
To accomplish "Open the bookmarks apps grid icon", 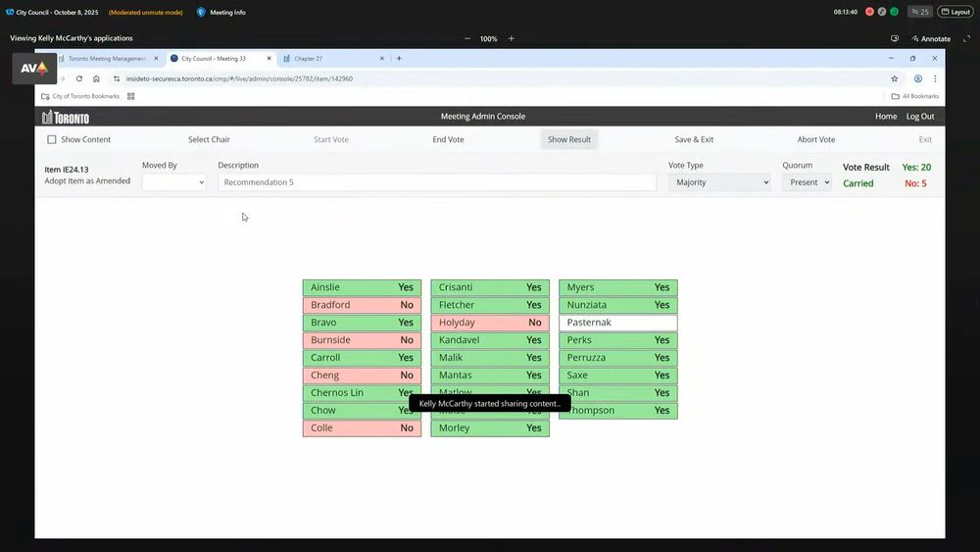I will [130, 96].
